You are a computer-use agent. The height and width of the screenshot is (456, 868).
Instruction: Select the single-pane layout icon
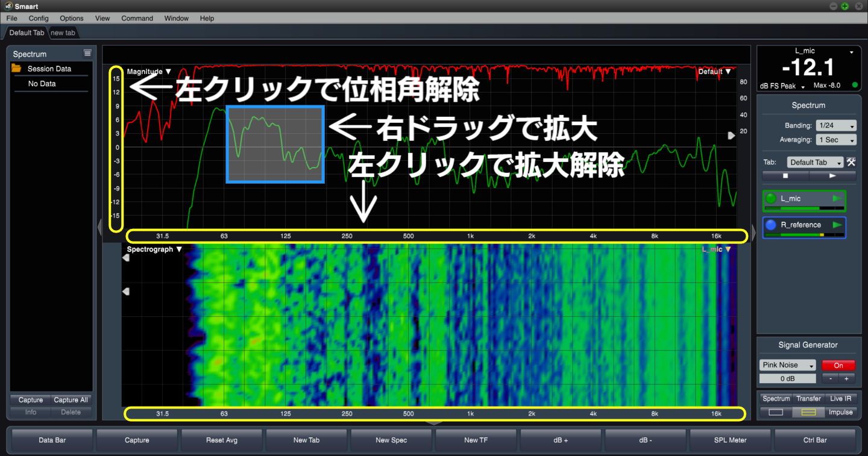[775, 412]
